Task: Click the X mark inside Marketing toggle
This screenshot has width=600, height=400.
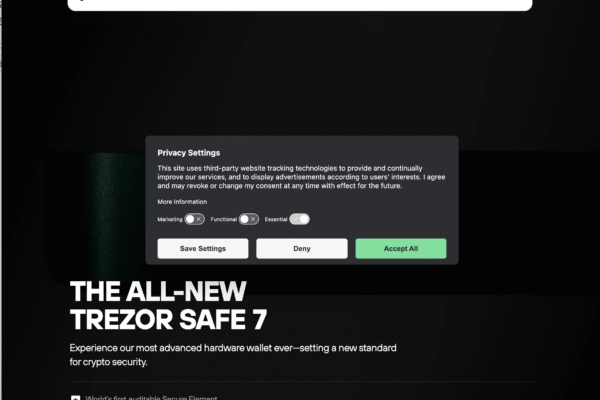Action: [x=199, y=219]
